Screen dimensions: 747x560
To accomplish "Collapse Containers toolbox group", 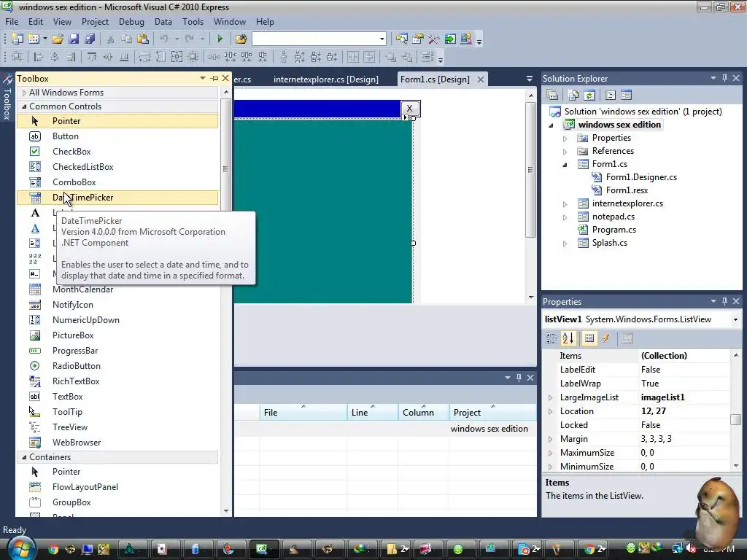I will (x=24, y=457).
